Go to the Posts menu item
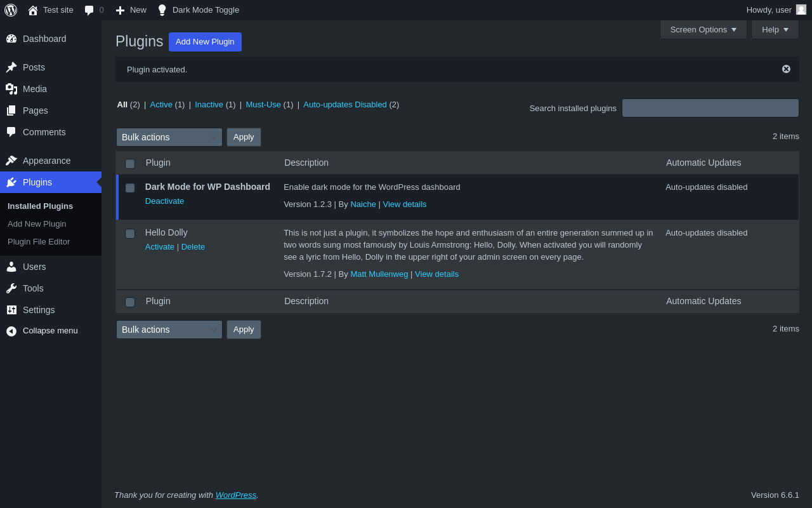The image size is (812, 508). tap(51, 67)
